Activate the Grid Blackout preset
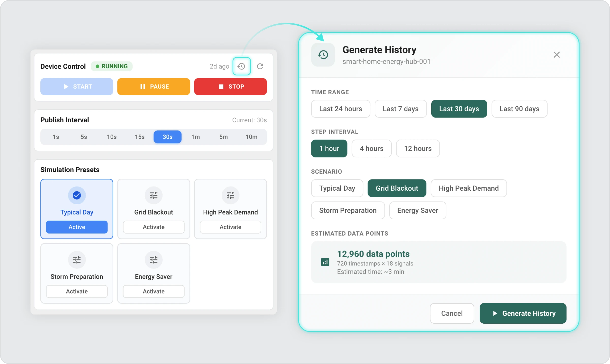610x364 pixels. (x=154, y=227)
